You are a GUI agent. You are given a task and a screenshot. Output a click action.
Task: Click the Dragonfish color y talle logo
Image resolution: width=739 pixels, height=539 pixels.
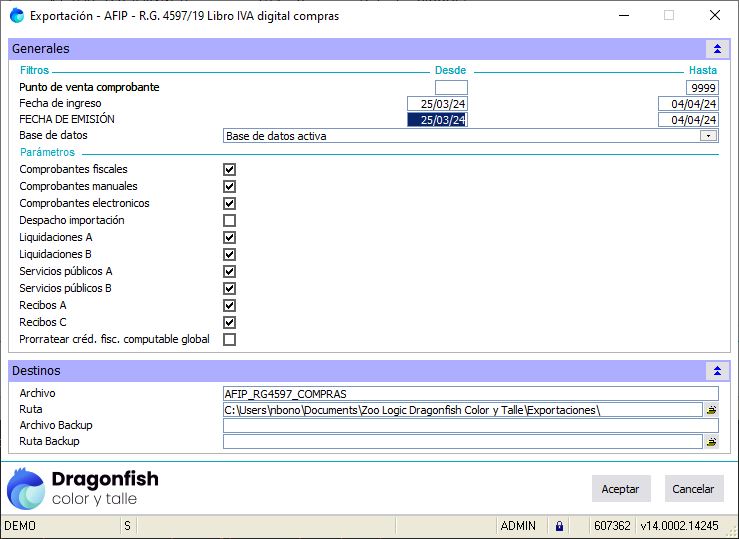click(x=83, y=489)
